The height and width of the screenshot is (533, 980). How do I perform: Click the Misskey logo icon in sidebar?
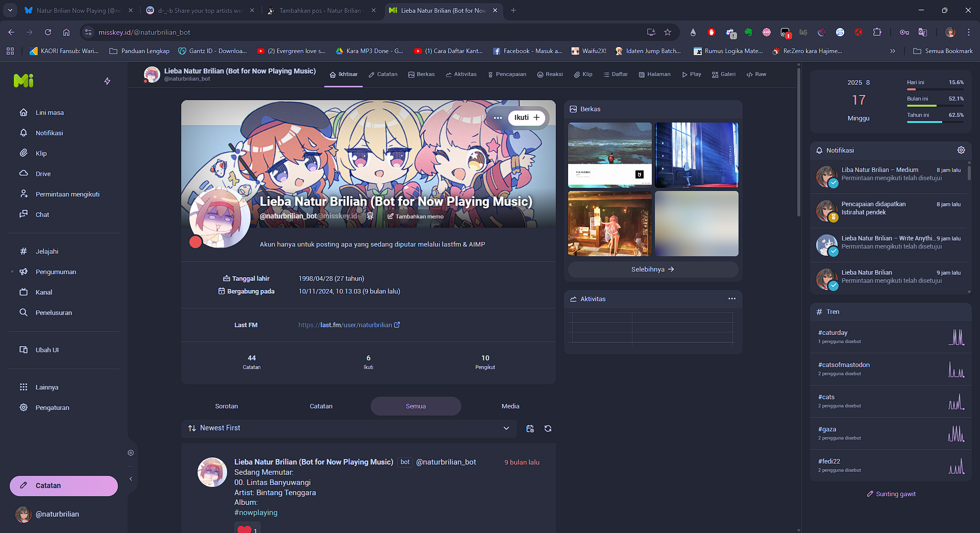click(x=23, y=81)
